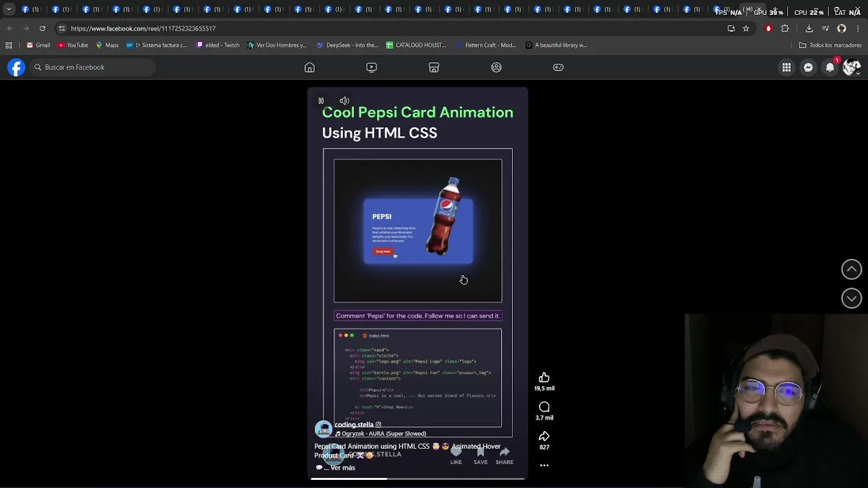
Task: View site information icon in address bar
Action: [x=62, y=28]
